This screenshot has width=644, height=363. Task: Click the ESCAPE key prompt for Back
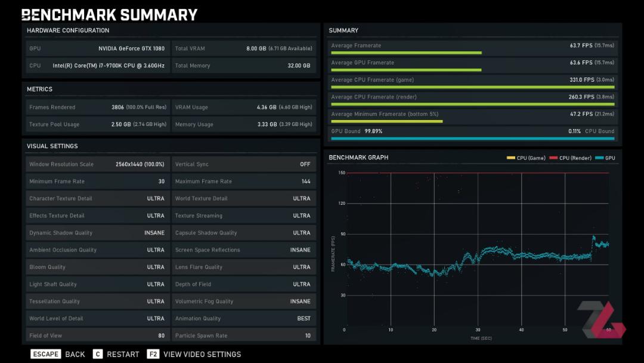coord(45,354)
